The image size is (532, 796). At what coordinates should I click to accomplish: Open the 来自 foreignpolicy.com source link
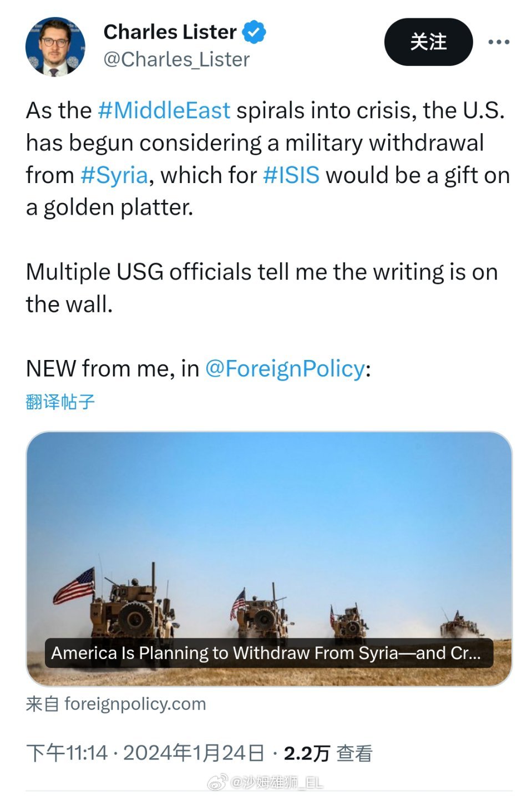click(116, 704)
